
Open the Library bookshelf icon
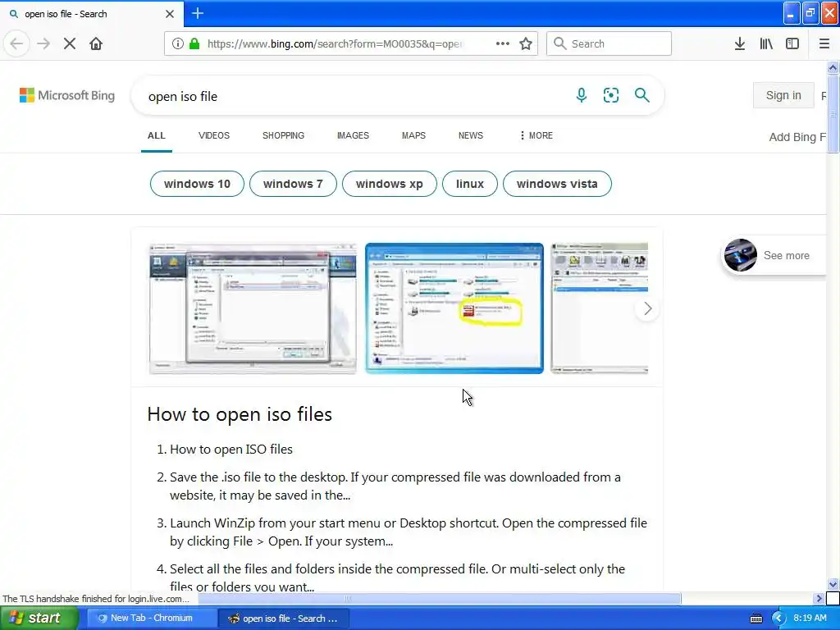coord(766,43)
